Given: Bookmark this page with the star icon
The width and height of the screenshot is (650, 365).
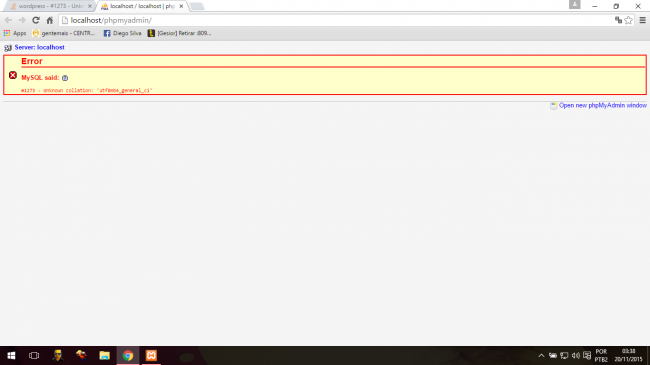Looking at the screenshot, I should pos(628,20).
